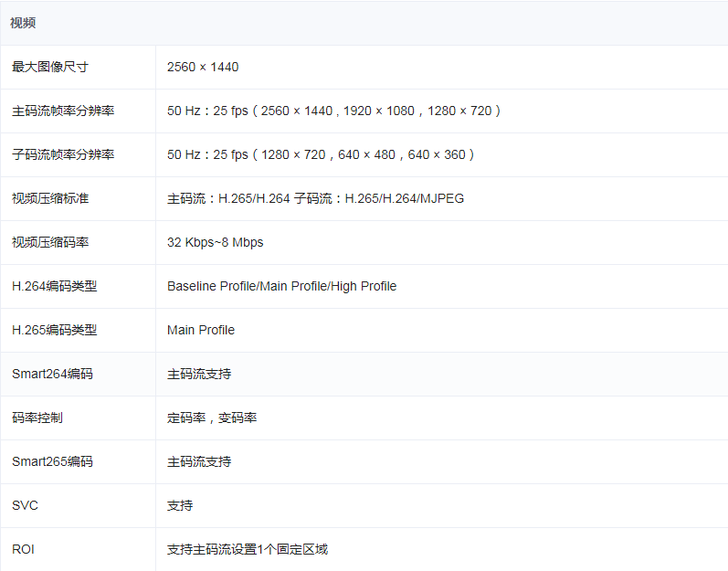Select the ROI label
The width and height of the screenshot is (728, 571).
[x=23, y=549]
